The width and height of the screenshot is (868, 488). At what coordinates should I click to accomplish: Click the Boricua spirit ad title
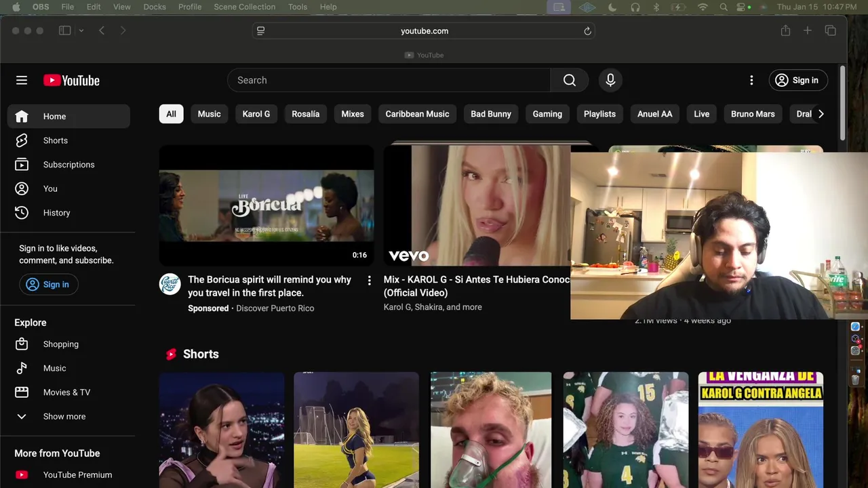pos(270,286)
